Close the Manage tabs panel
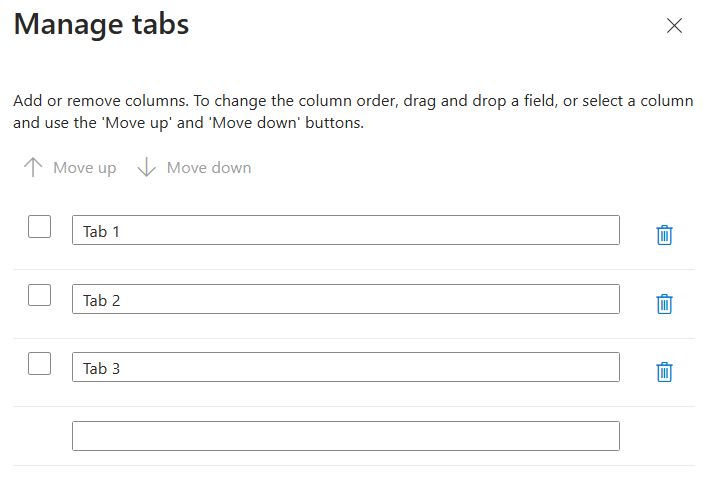The height and width of the screenshot is (499, 713). point(674,26)
